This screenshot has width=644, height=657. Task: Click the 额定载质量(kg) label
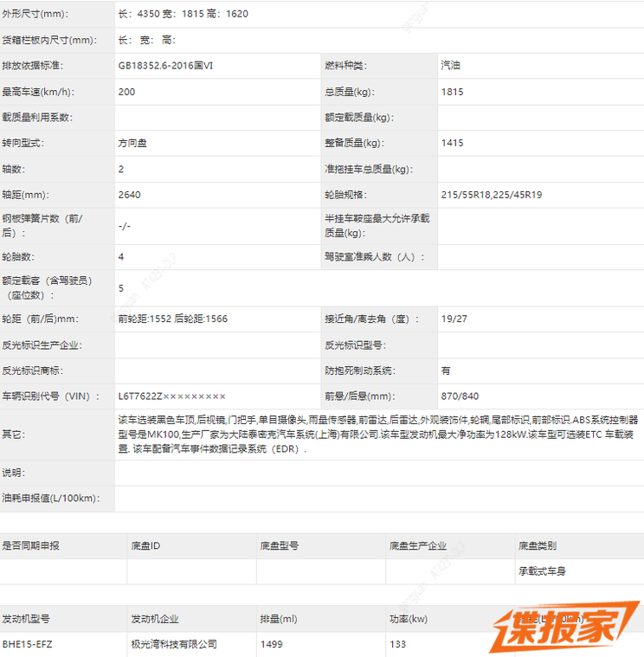click(359, 118)
